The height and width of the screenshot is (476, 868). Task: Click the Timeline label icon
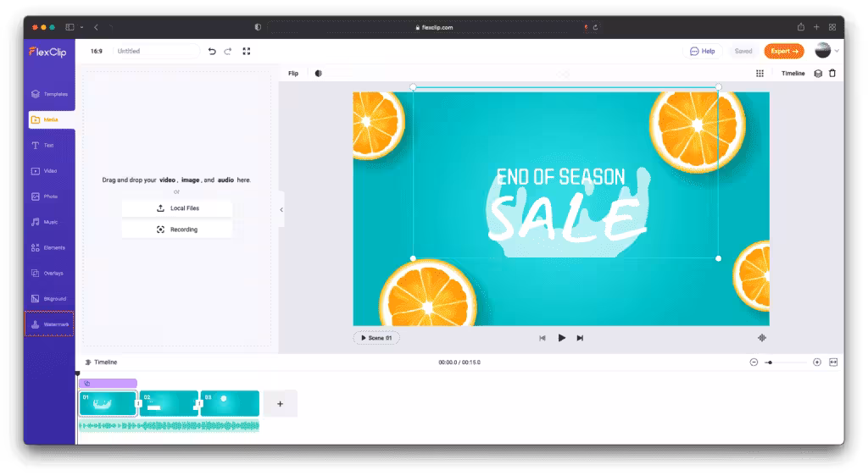point(88,363)
